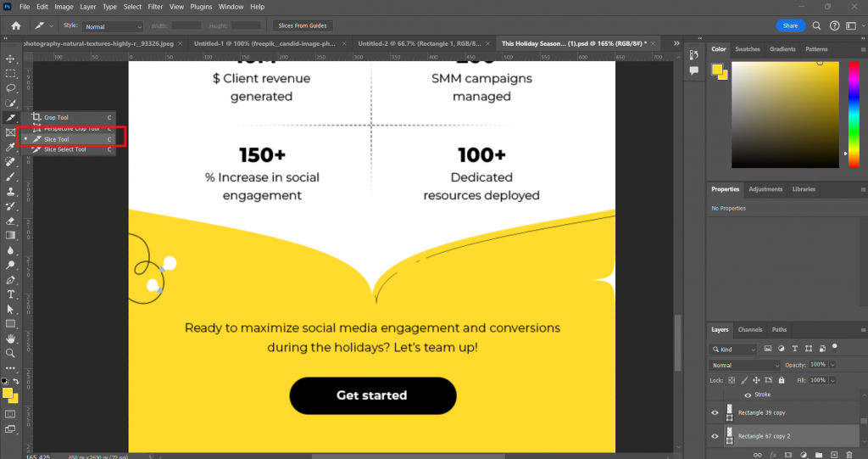Open the layer Kind filter dropdown
The width and height of the screenshot is (868, 459).
pyautogui.click(x=733, y=350)
